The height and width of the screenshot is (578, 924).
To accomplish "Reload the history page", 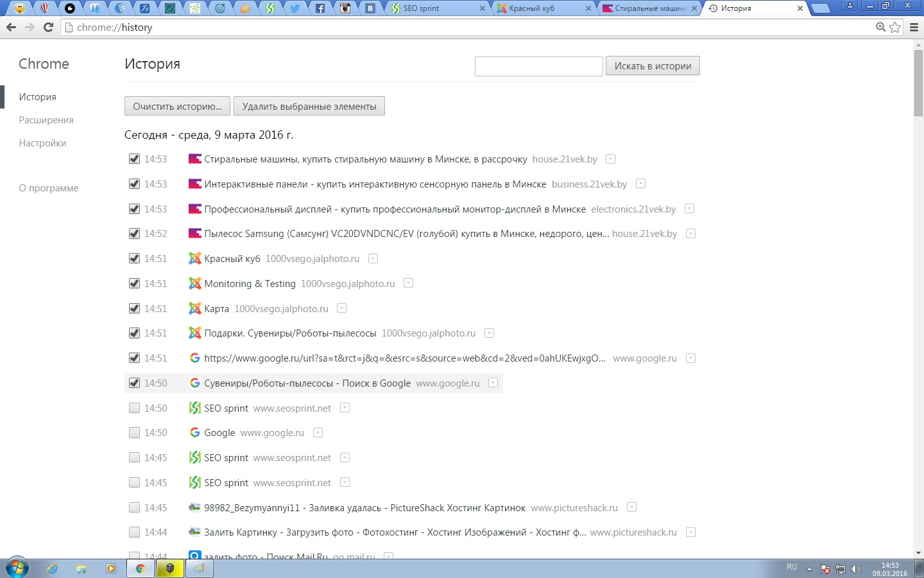I will [x=48, y=27].
